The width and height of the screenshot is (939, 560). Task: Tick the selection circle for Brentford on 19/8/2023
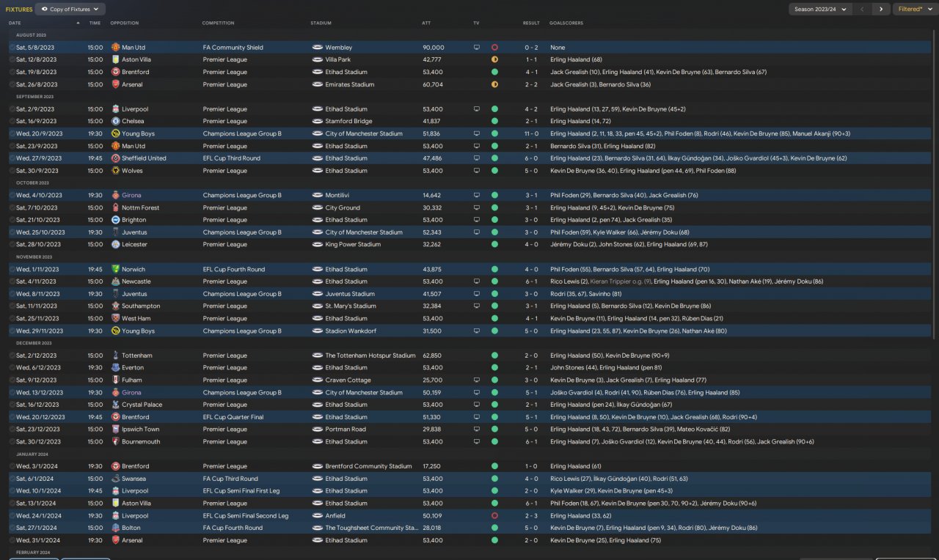pyautogui.click(x=12, y=72)
